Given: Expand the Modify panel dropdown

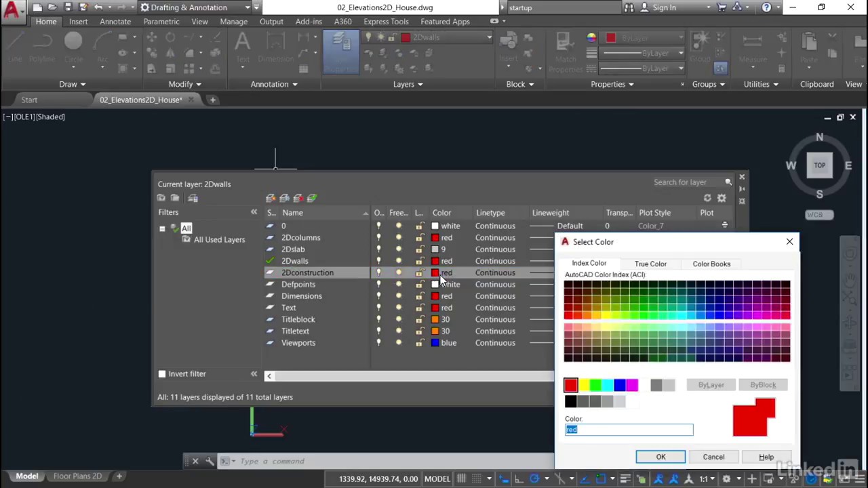Looking at the screenshot, I should click(x=184, y=84).
